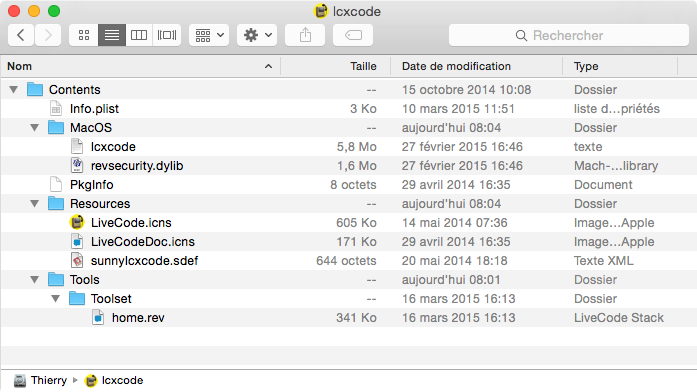
Task: Switch to icon grid view
Action: click(x=84, y=35)
